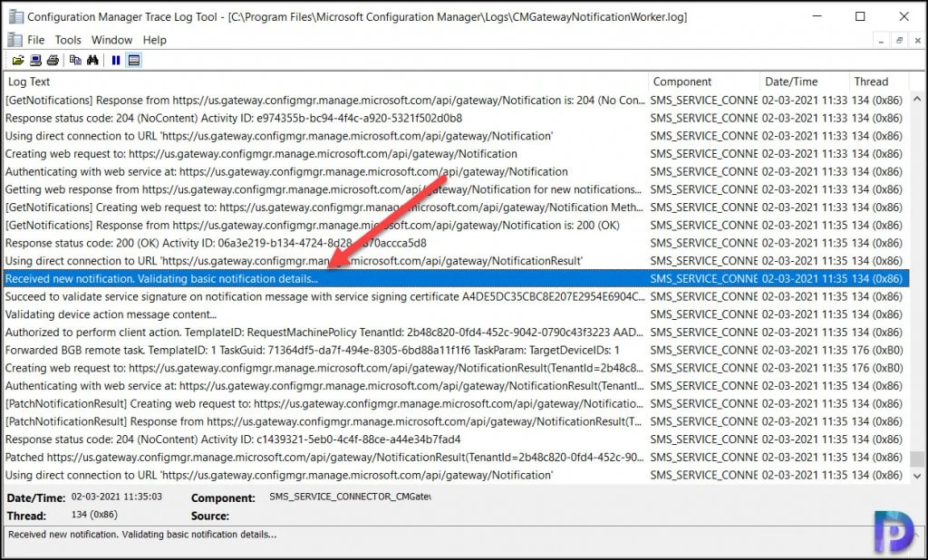This screenshot has width=928, height=560.
Task: Select 'Getting web response from' row
Action: 457,189
